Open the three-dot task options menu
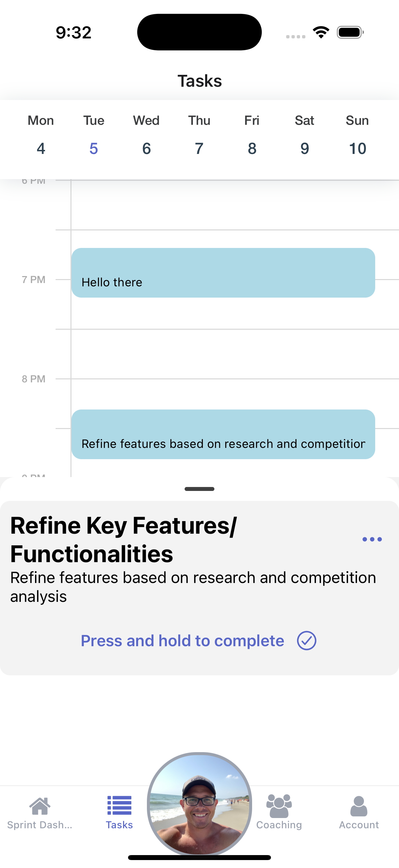Screen dimensions: 399x868 pyautogui.click(x=372, y=540)
